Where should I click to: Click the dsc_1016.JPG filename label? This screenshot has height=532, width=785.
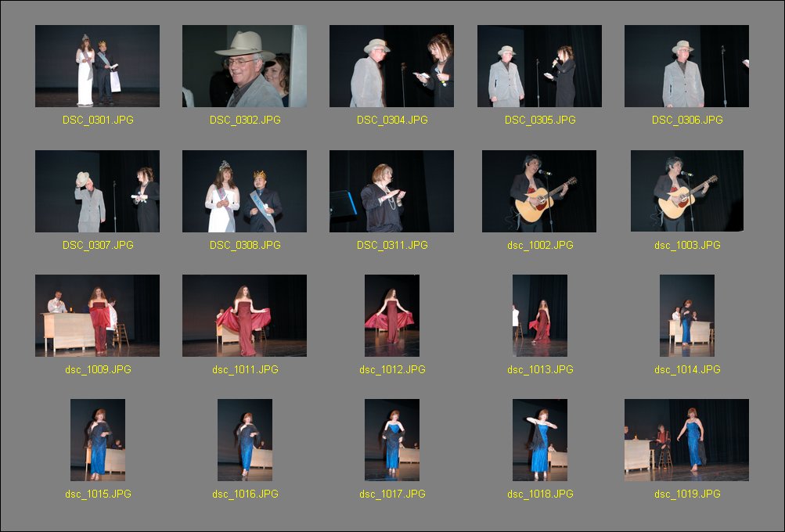tap(245, 494)
